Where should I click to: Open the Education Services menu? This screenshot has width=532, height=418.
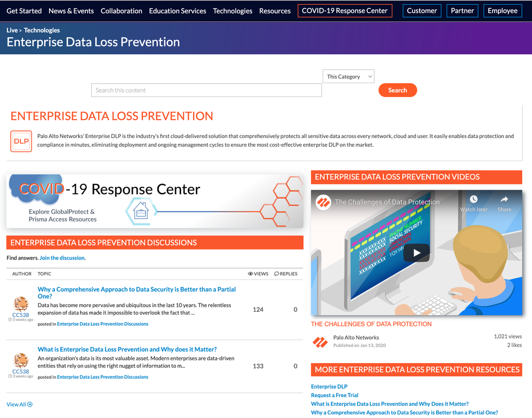(x=178, y=11)
